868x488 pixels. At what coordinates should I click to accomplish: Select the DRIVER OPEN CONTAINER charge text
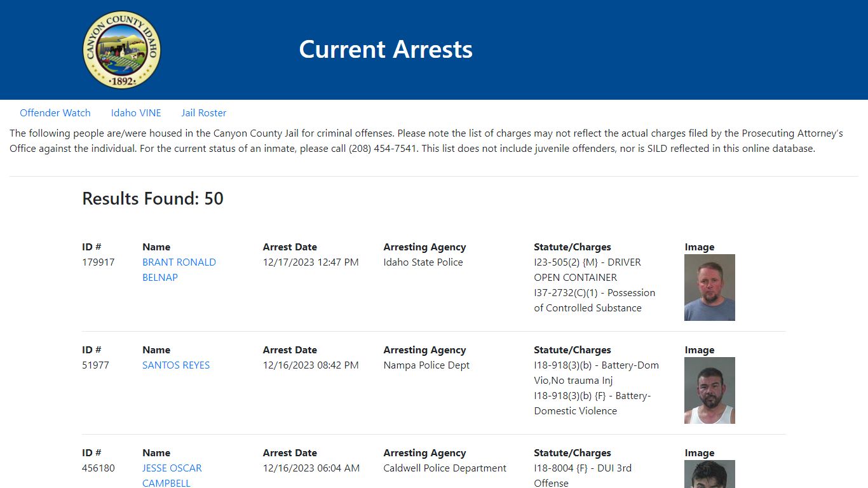588,270
